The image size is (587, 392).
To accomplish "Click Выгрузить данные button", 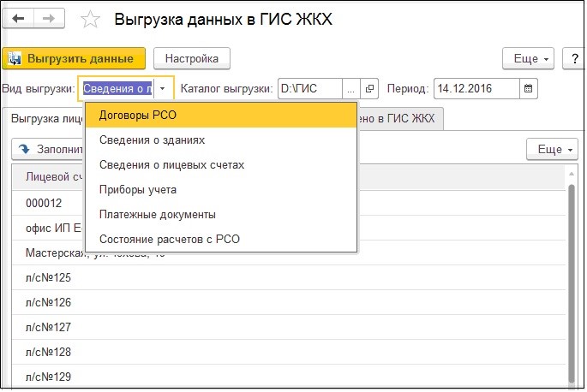I will click(x=74, y=59).
